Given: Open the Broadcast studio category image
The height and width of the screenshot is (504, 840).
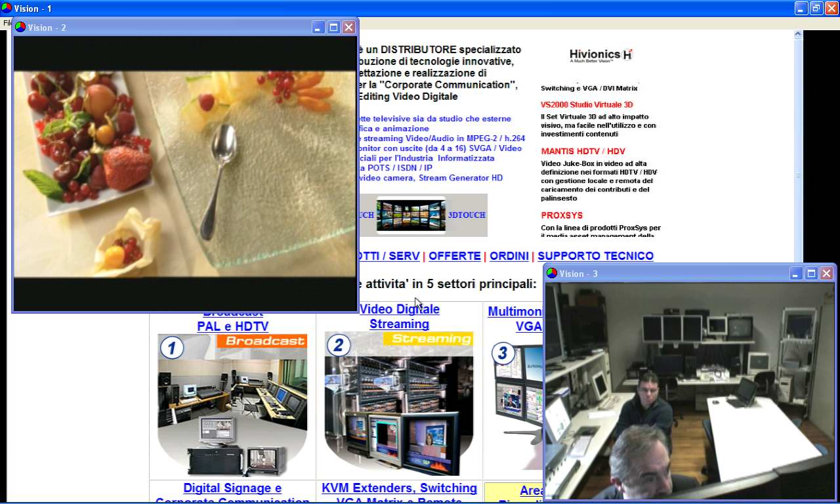Looking at the screenshot, I should pos(232,404).
